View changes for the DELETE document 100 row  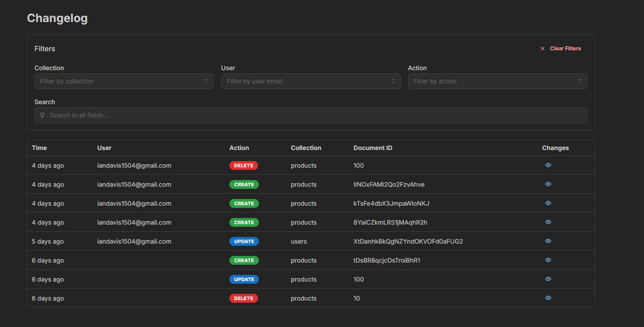(x=548, y=165)
